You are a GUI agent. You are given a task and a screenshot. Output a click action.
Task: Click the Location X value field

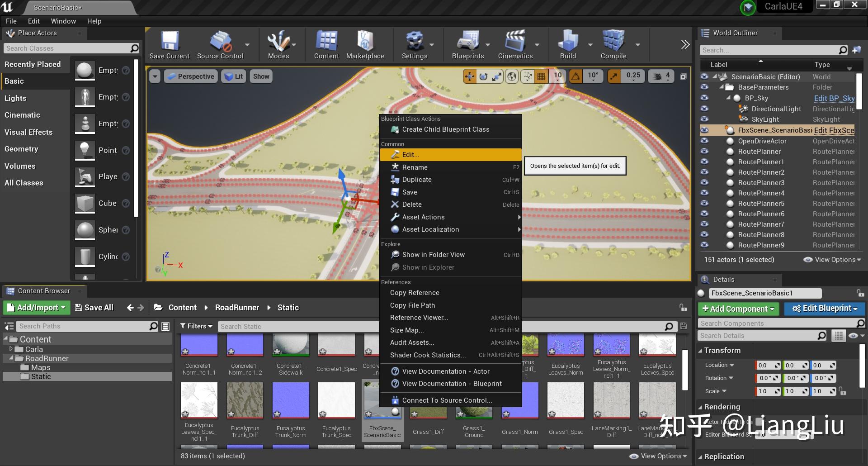pyautogui.click(x=765, y=365)
